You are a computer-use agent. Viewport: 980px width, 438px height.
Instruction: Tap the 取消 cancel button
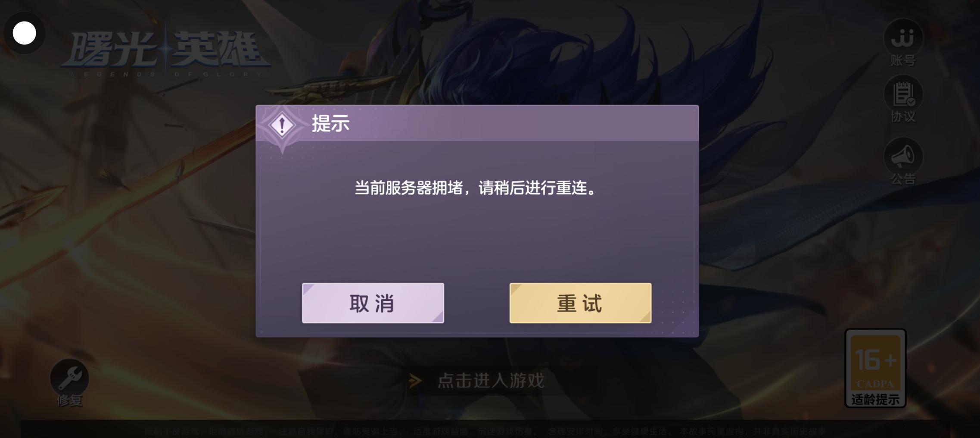(x=373, y=303)
